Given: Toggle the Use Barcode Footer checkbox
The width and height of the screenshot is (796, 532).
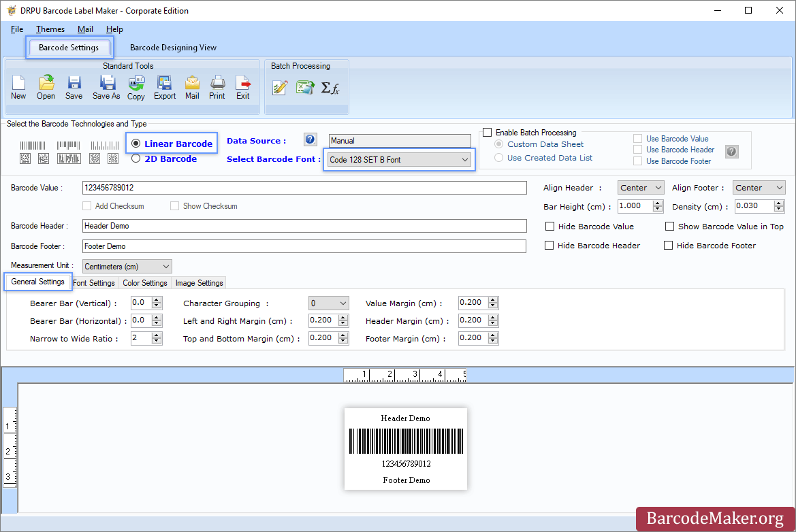Looking at the screenshot, I should point(637,161).
